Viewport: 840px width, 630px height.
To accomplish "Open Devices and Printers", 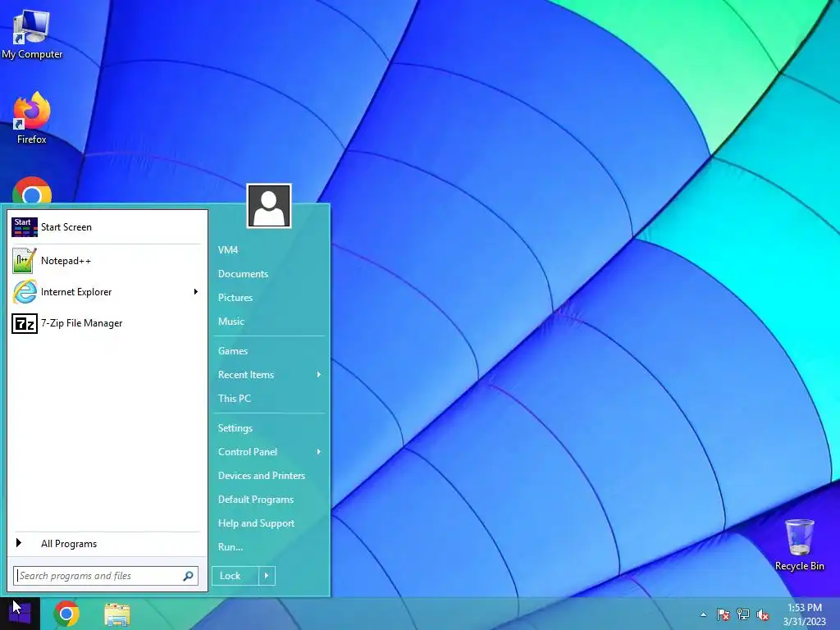I will (x=269, y=476).
